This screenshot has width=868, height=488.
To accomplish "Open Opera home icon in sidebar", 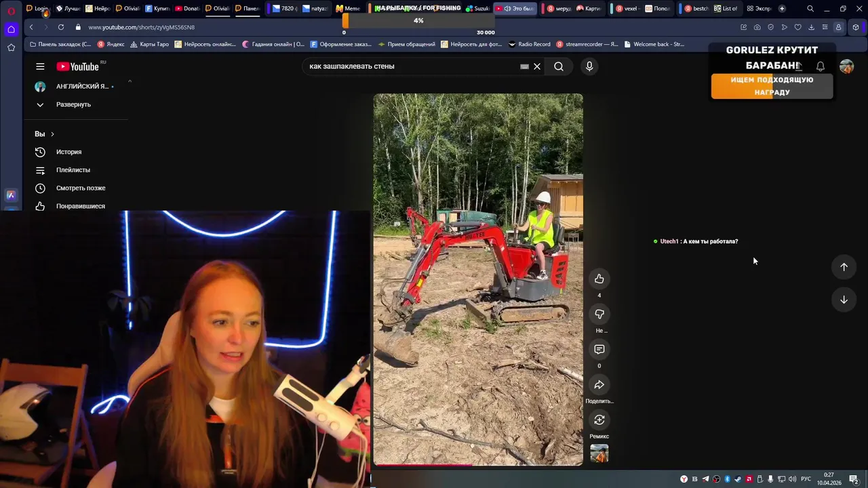I will (x=11, y=29).
